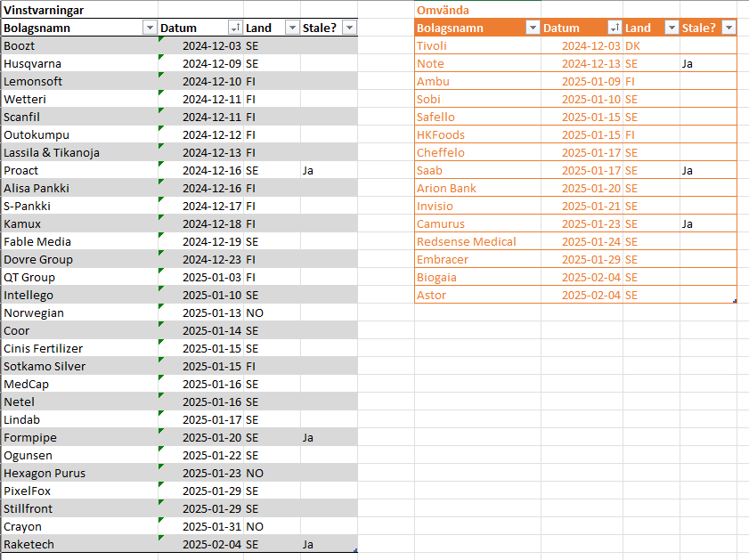Select the Alisa Pankki cell

click(80, 188)
